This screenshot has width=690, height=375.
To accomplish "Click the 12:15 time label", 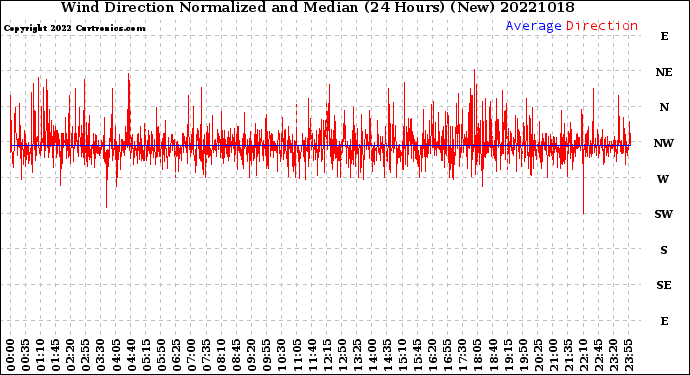I will coord(327,355).
